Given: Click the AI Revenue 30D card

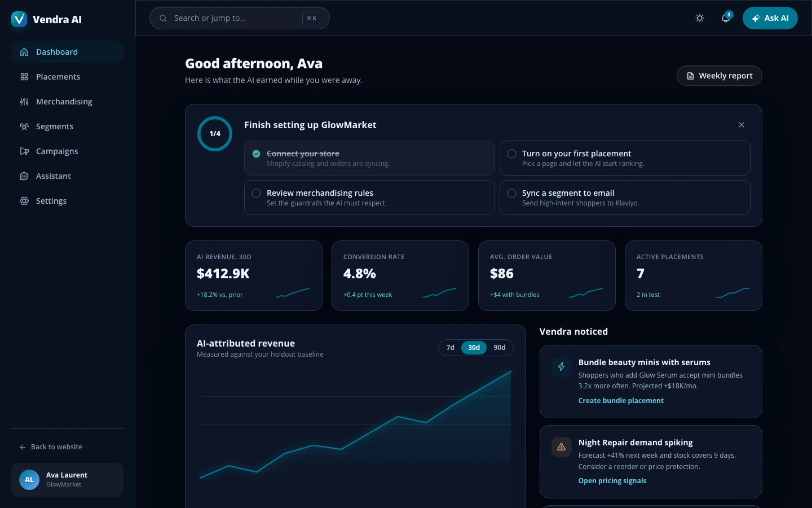Looking at the screenshot, I should coord(254,276).
